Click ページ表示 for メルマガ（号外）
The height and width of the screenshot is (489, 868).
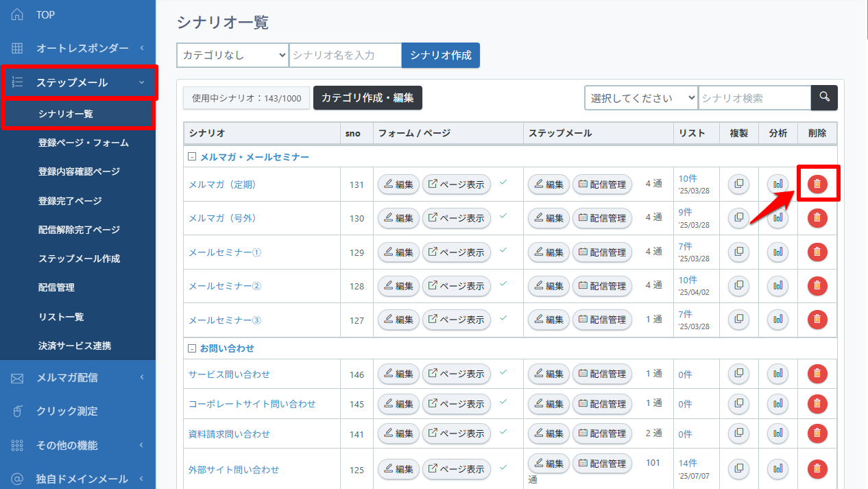point(457,218)
